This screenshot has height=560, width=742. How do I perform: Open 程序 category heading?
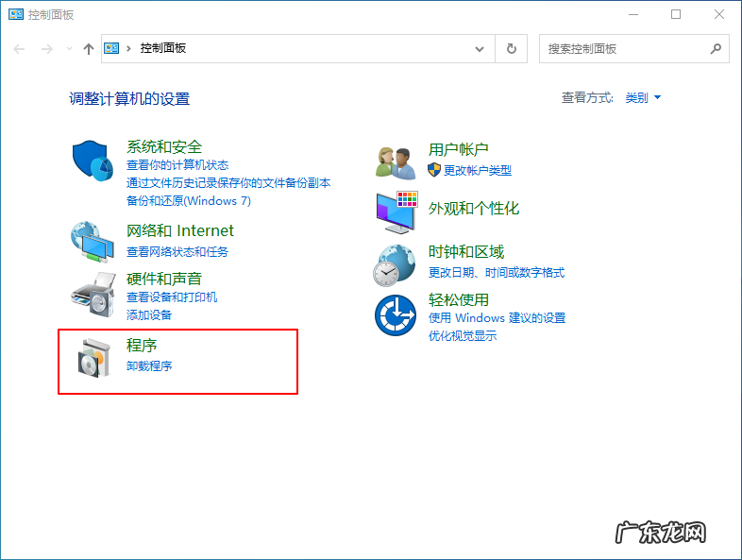coord(142,345)
